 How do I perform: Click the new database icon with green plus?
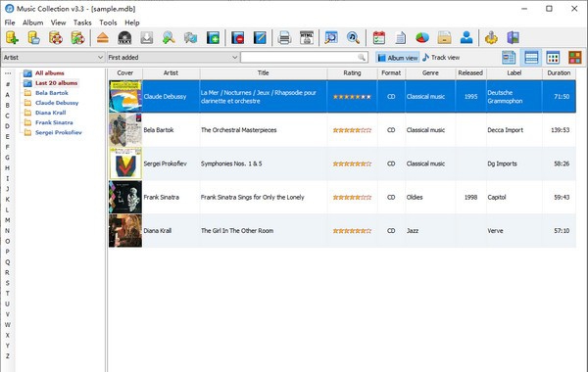12,38
